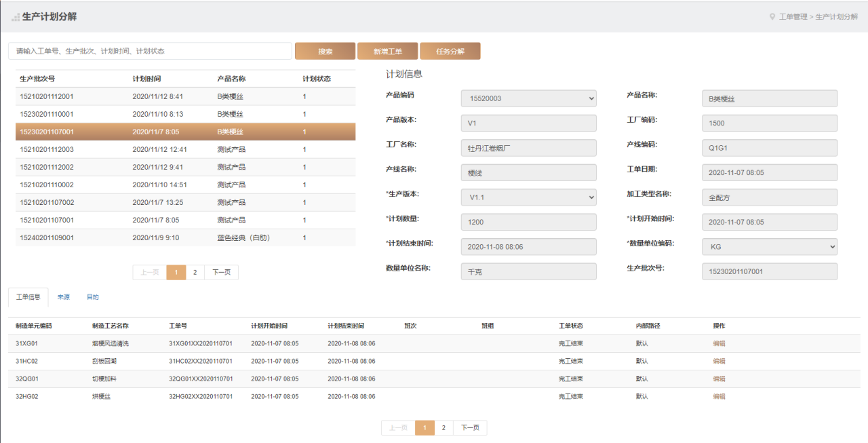Click the 产品版本 field showing V1
Screen dimensions: 868x443
click(529, 123)
